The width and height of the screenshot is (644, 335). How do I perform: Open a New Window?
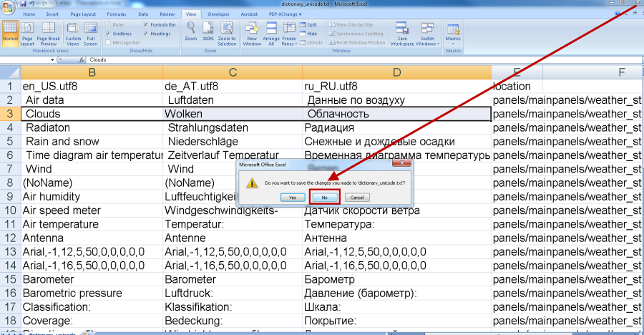pos(252,33)
